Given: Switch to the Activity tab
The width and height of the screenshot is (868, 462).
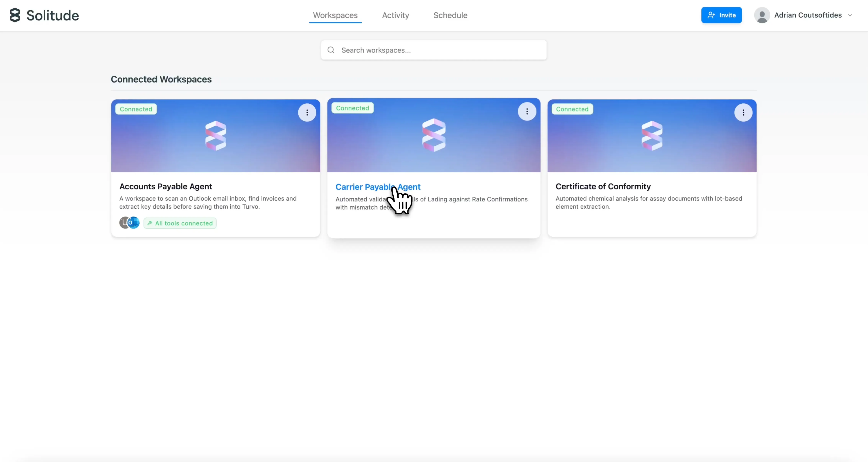Looking at the screenshot, I should pos(395,15).
